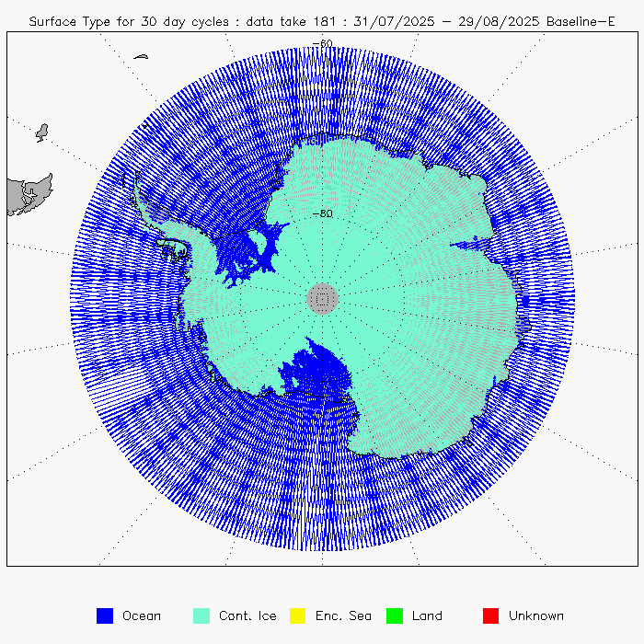
Task: Click the Antarctic Peninsula tip
Action: [x=138, y=188]
